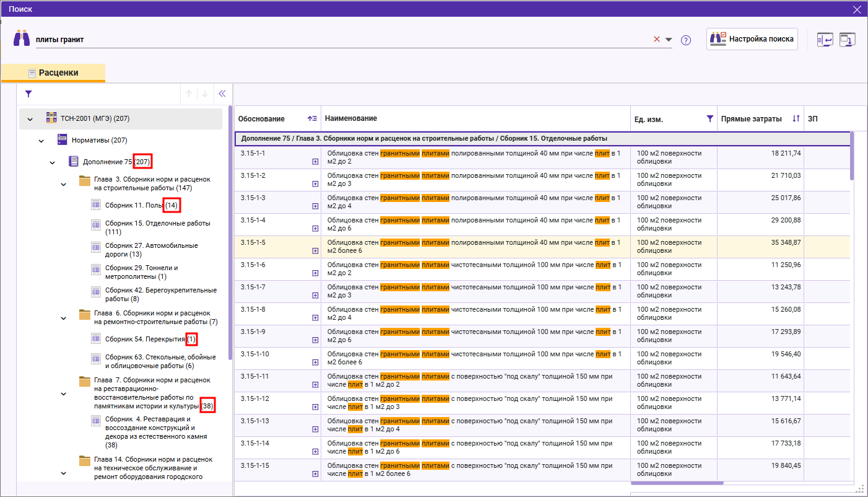Click the search text input field
This screenshot has width=868, height=497.
(x=341, y=40)
